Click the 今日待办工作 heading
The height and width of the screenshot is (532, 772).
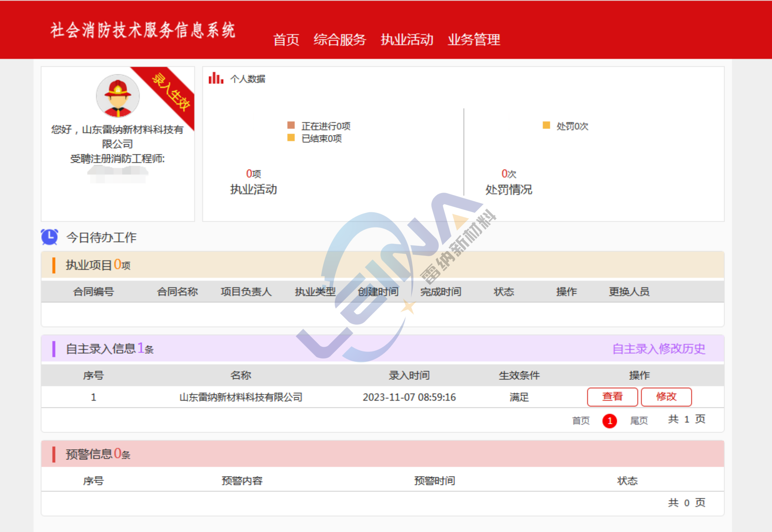tap(101, 237)
